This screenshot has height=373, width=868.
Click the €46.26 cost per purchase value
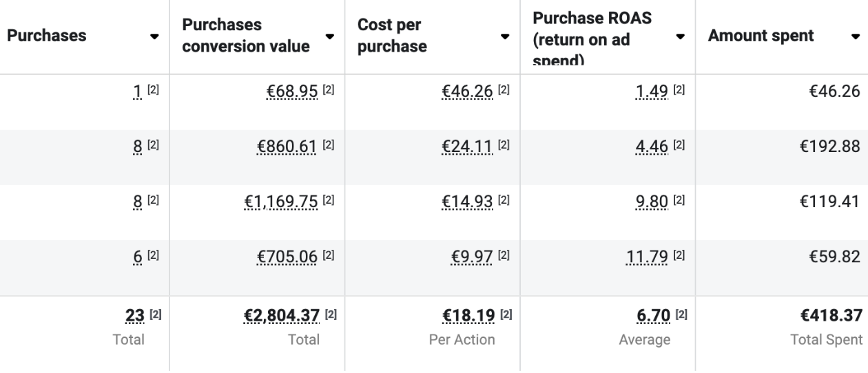pyautogui.click(x=467, y=91)
